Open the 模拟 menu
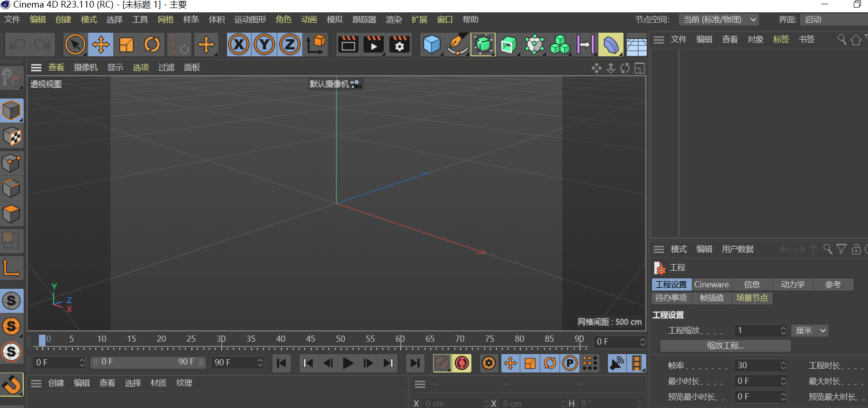This screenshot has height=408, width=868. [x=335, y=19]
